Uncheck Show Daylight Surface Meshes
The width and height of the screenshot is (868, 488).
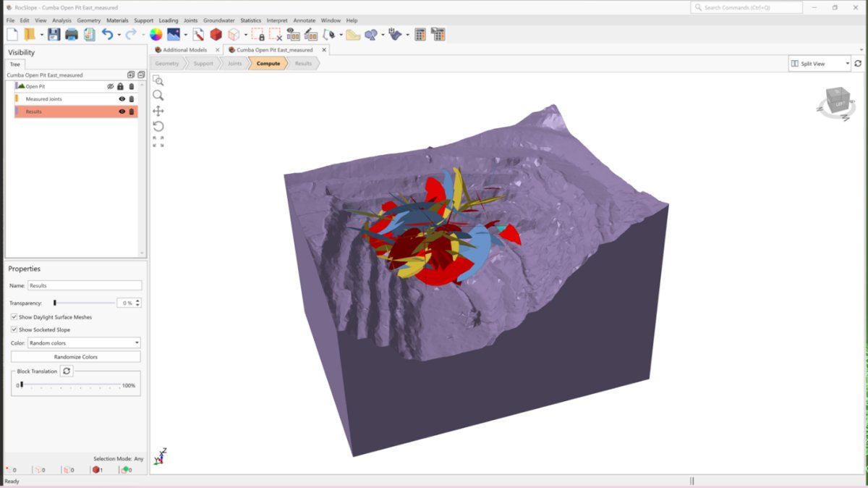point(14,317)
